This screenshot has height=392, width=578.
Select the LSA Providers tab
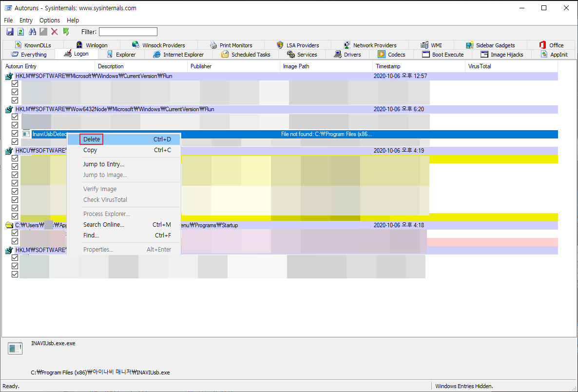click(x=298, y=45)
